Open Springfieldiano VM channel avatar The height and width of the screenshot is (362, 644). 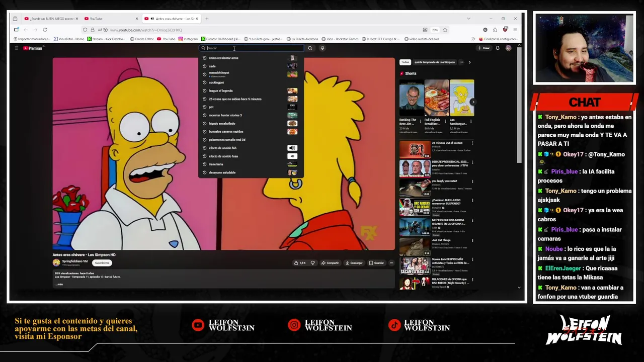pyautogui.click(x=56, y=262)
